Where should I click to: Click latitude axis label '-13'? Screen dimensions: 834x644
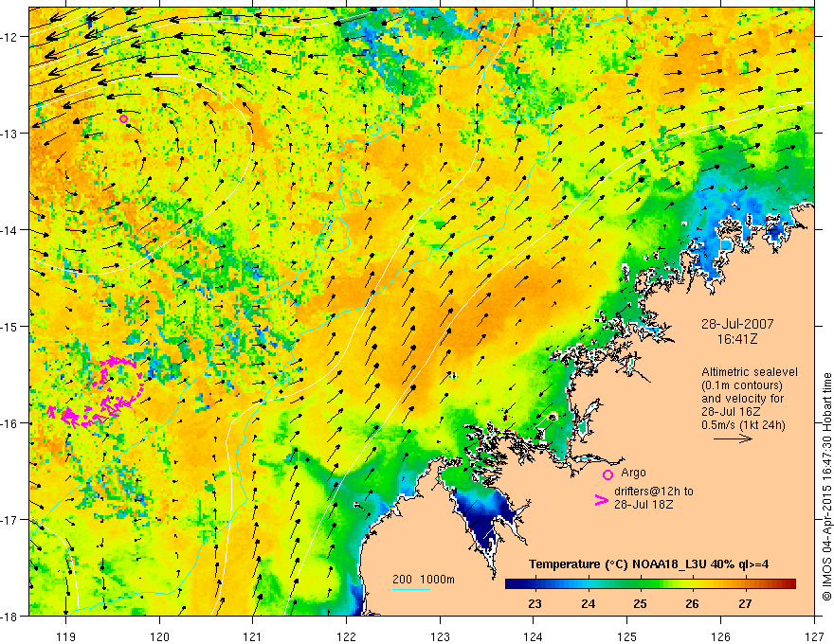(10, 133)
